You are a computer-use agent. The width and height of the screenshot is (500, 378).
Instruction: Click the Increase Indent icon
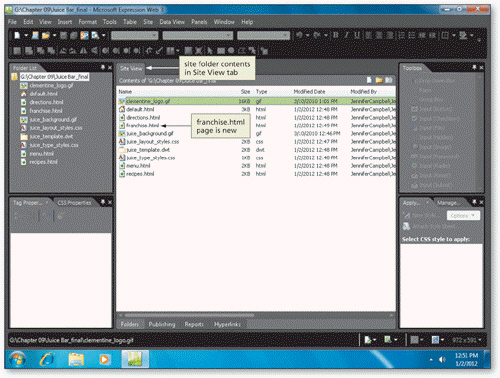pos(432,35)
